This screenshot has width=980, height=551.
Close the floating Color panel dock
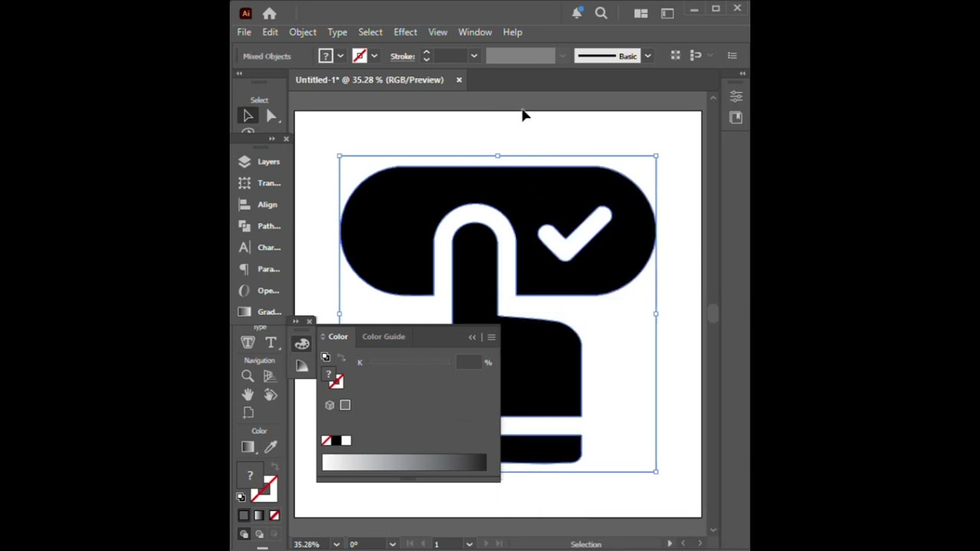pos(309,321)
